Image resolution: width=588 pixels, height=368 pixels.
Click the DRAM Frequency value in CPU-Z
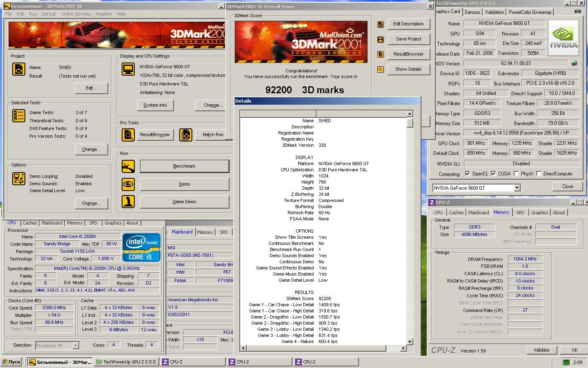tap(525, 259)
